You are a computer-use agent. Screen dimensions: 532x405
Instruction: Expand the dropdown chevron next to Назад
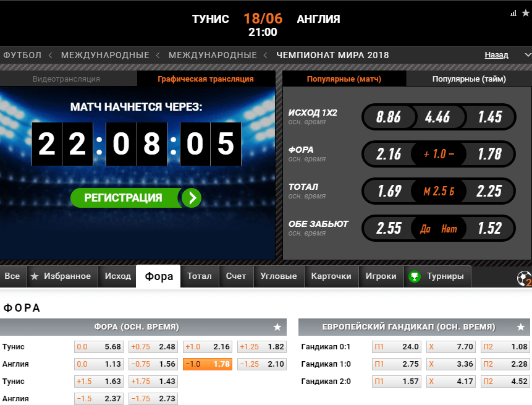click(x=528, y=54)
